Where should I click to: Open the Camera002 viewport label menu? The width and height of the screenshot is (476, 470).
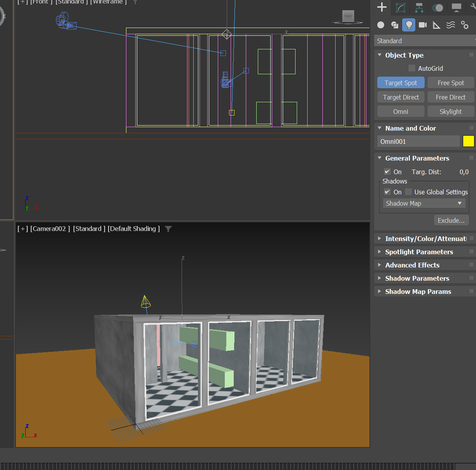click(x=50, y=229)
